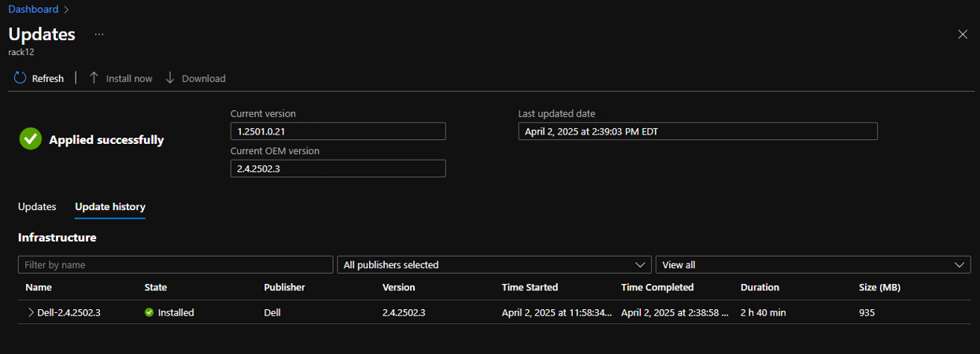
Task: Sort by the Time Started column header
Action: coord(530,287)
